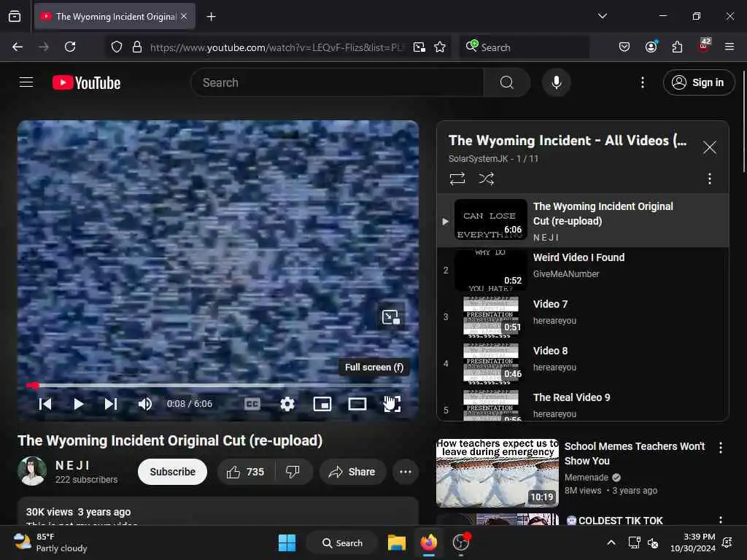Save page to Pocket

tap(624, 47)
